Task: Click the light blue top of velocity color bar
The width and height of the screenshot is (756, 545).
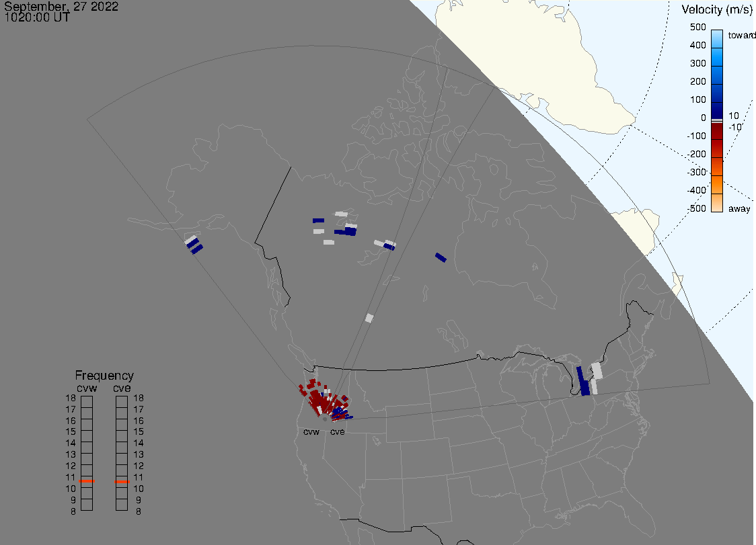Action: 717,38
